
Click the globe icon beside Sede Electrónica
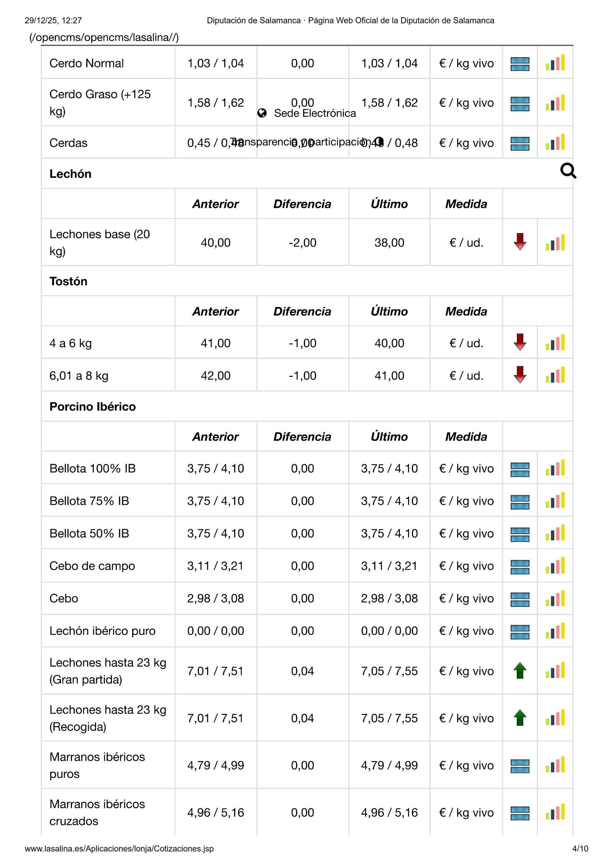(x=262, y=113)
